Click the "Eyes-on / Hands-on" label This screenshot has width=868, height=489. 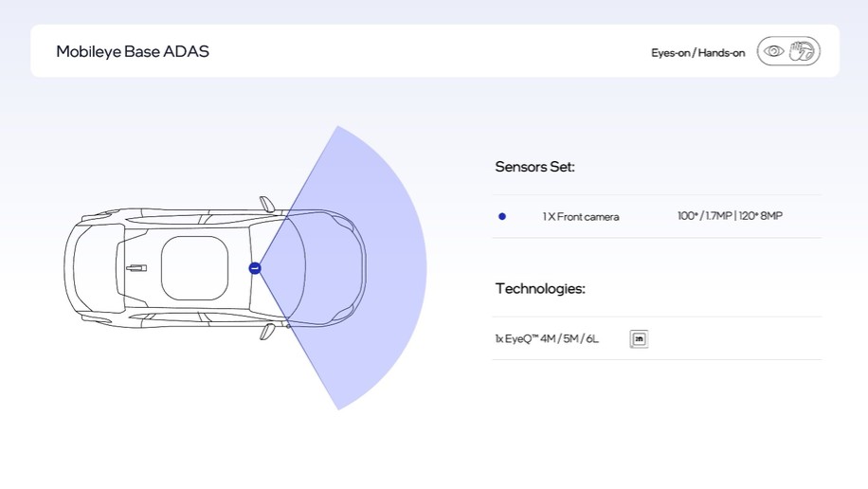point(697,53)
